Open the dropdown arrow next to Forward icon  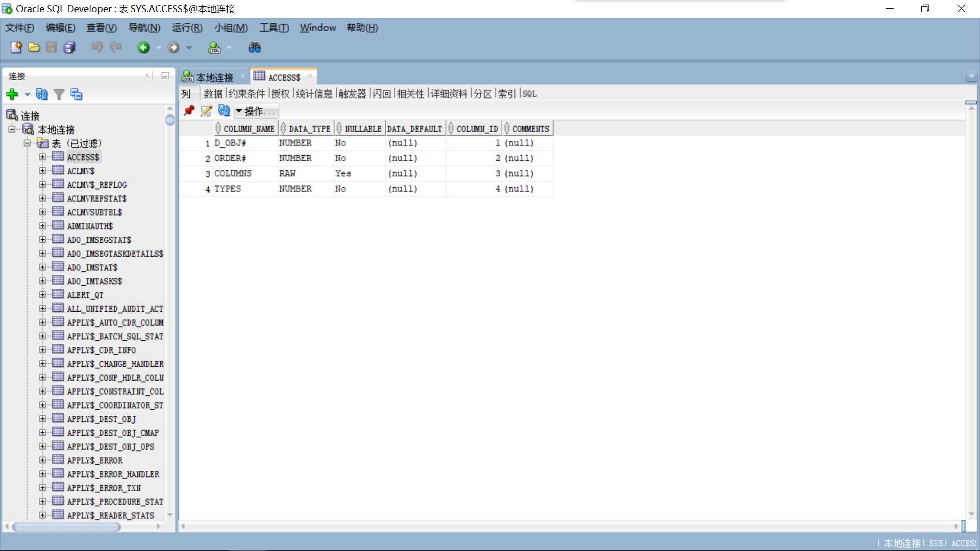(x=189, y=47)
